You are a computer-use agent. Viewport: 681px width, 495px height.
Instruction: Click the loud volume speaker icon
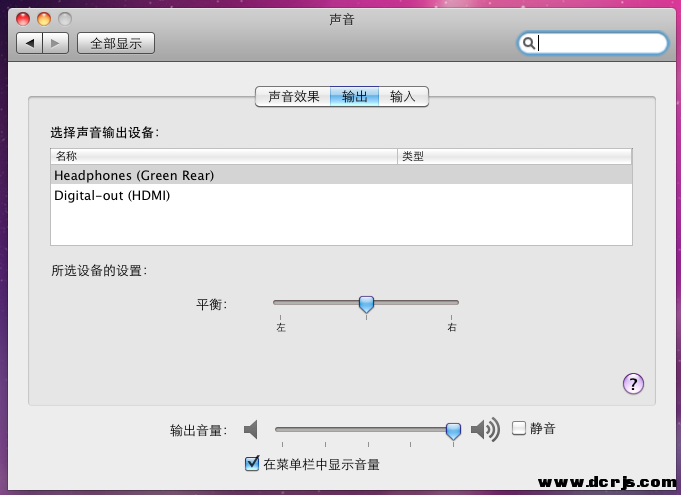[x=485, y=429]
